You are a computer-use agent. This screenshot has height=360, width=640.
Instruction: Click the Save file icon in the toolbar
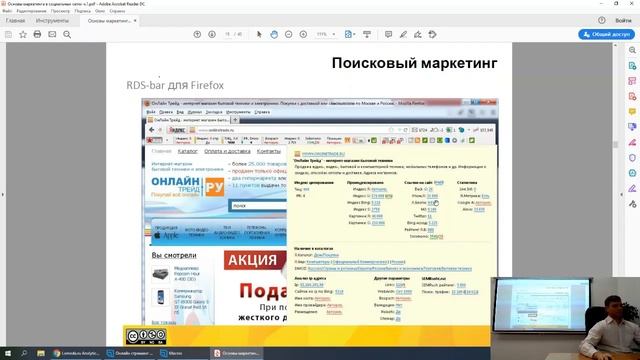(x=8, y=35)
